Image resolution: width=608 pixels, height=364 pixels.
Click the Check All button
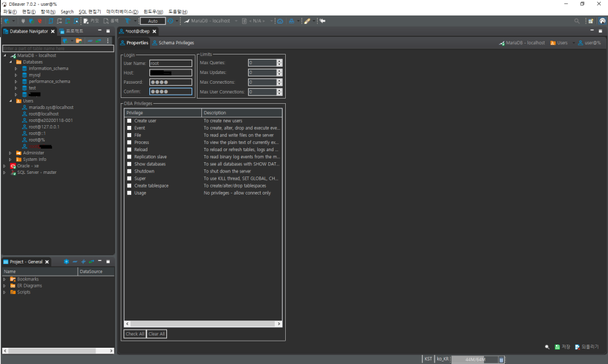pyautogui.click(x=135, y=334)
